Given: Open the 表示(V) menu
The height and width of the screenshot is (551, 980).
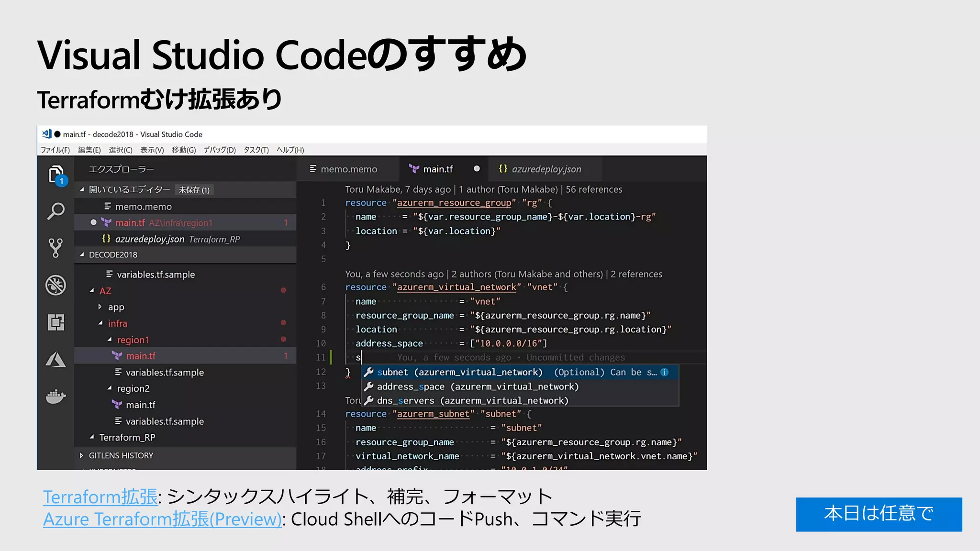Looking at the screenshot, I should (152, 150).
